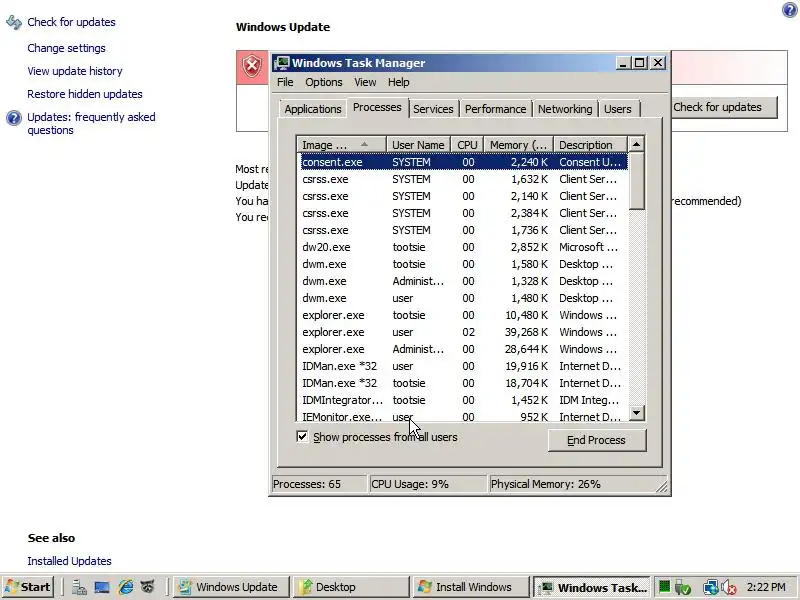Open the File menu in Task Manager
Screen dimensions: 800x600
[x=285, y=82]
